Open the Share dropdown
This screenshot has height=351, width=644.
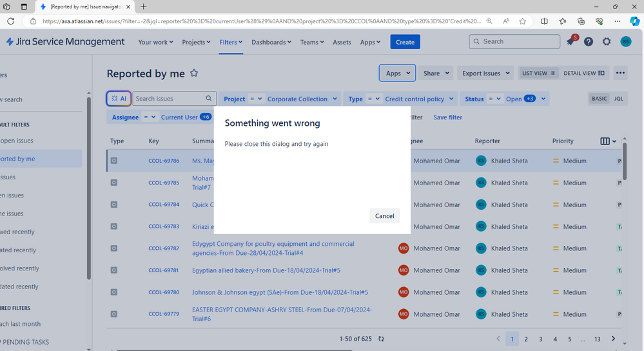(x=436, y=73)
